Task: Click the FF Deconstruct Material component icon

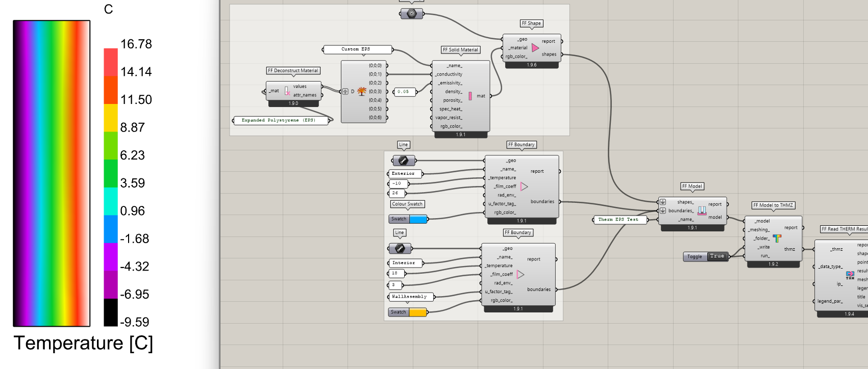Action: [x=287, y=91]
